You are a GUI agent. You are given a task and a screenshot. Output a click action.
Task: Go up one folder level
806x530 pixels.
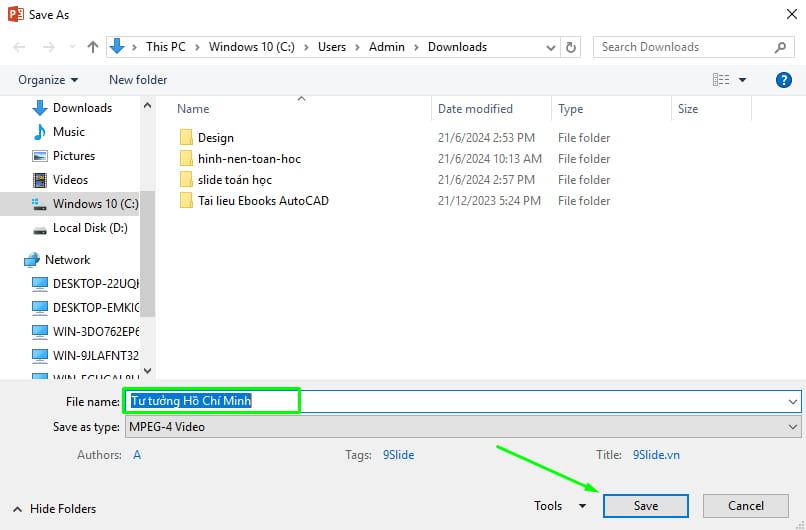coord(93,47)
